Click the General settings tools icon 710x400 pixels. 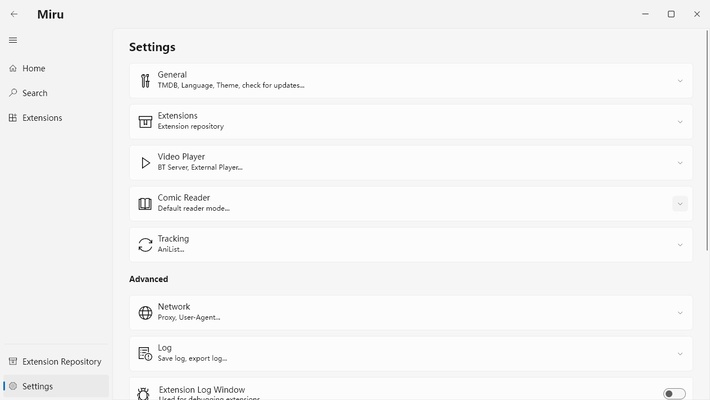pyautogui.click(x=145, y=81)
